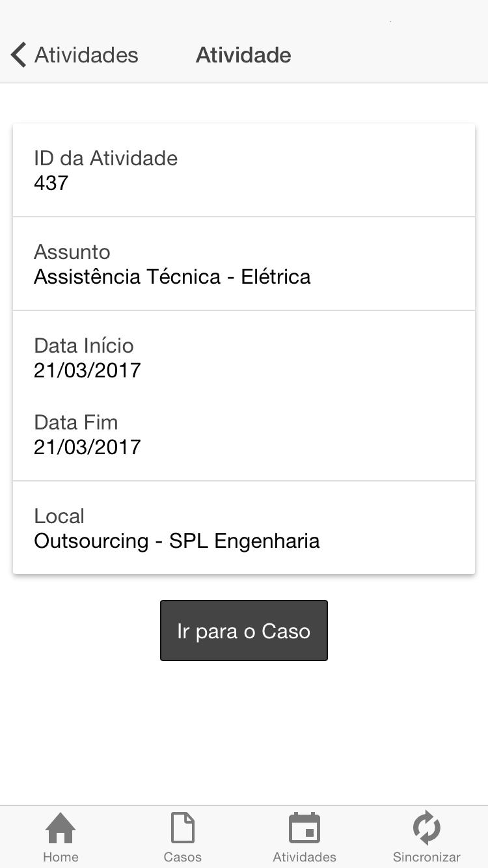The height and width of the screenshot is (868, 488).
Task: Tap the back chevron arrow icon
Action: [18, 55]
